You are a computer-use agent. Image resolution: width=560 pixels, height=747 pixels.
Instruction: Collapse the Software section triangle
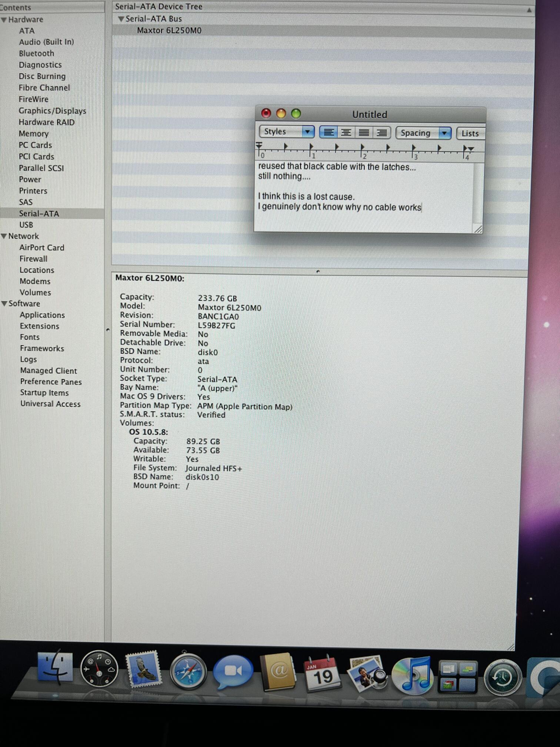click(4, 303)
